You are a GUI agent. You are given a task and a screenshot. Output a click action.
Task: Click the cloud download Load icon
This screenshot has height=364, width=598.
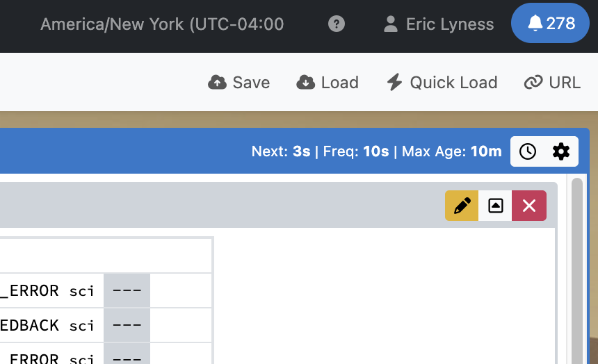click(305, 83)
